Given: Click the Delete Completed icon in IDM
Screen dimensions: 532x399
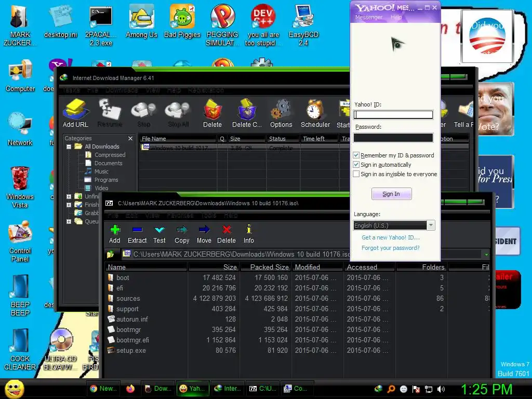Looking at the screenshot, I should tap(247, 109).
